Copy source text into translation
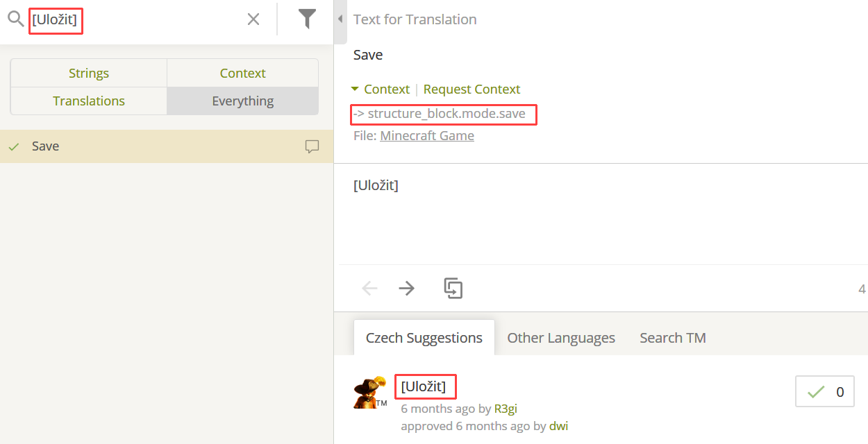 coord(453,288)
